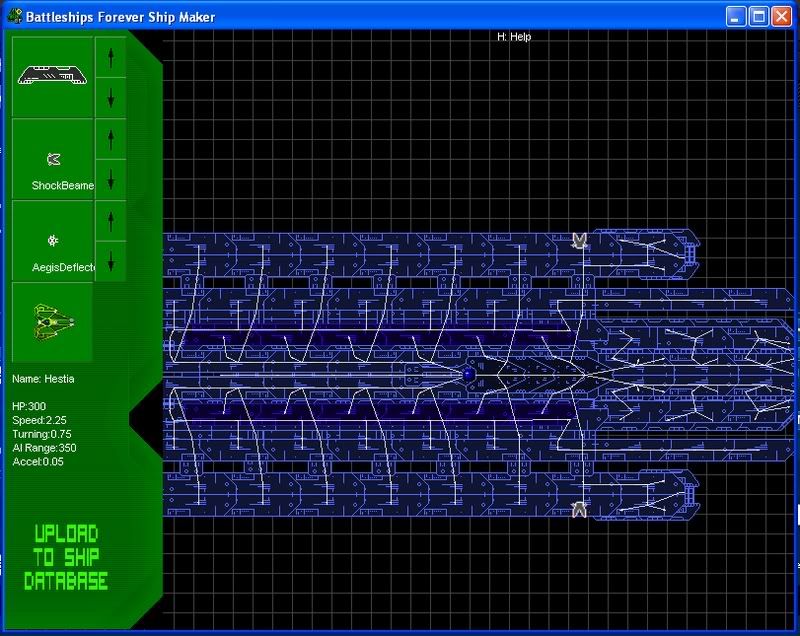Click the Speed:2.25 stat

pyautogui.click(x=39, y=420)
